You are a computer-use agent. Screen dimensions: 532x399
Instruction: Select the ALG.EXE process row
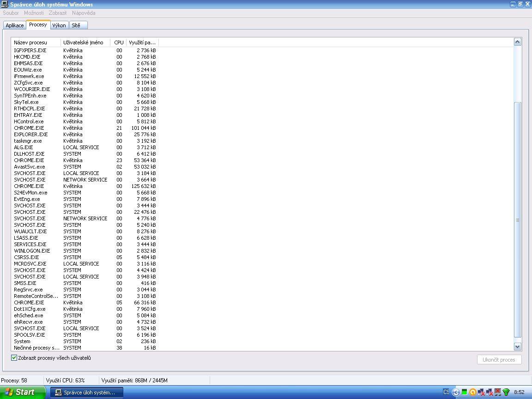pyautogui.click(x=85, y=147)
